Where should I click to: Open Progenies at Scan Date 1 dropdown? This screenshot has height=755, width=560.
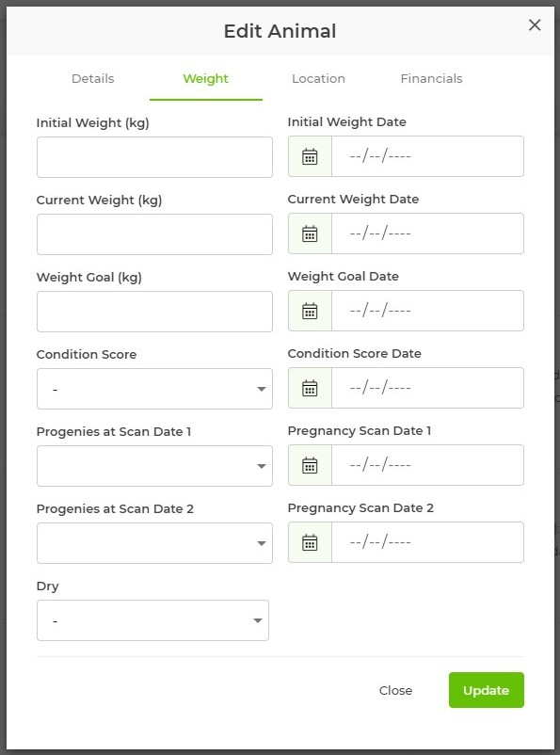coord(154,466)
